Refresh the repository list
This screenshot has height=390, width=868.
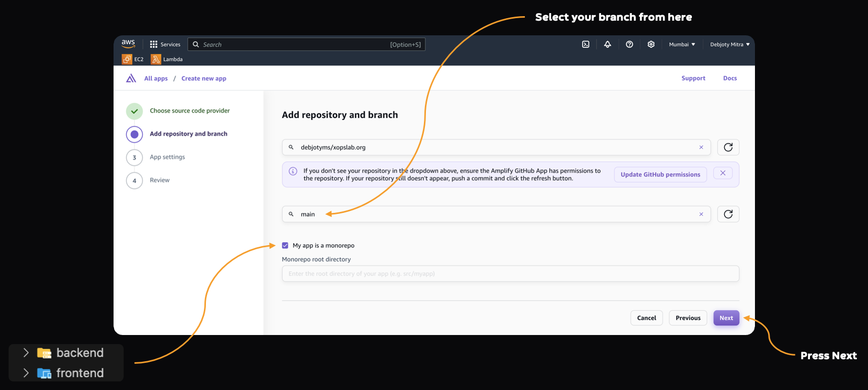tap(728, 147)
